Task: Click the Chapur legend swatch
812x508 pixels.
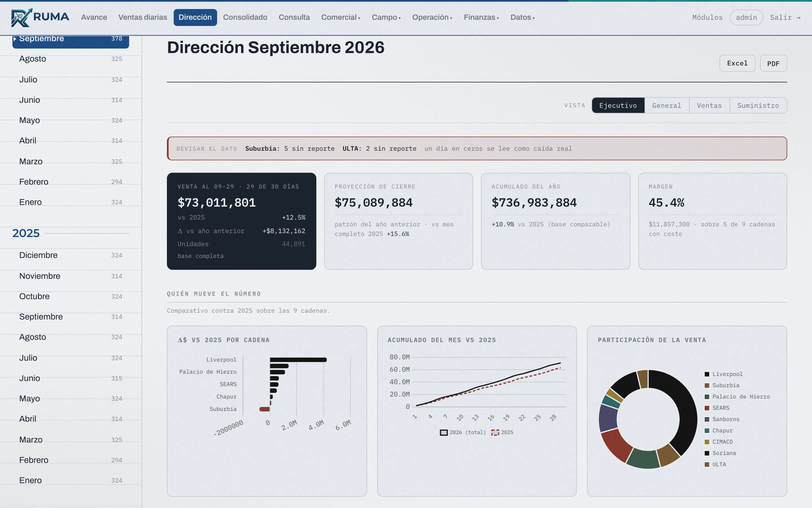Action: (x=707, y=431)
